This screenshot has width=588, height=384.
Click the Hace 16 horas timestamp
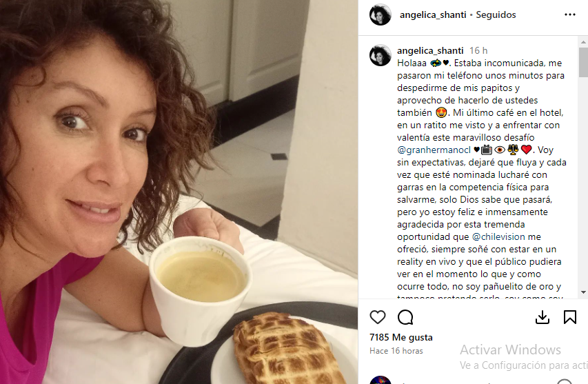(396, 351)
